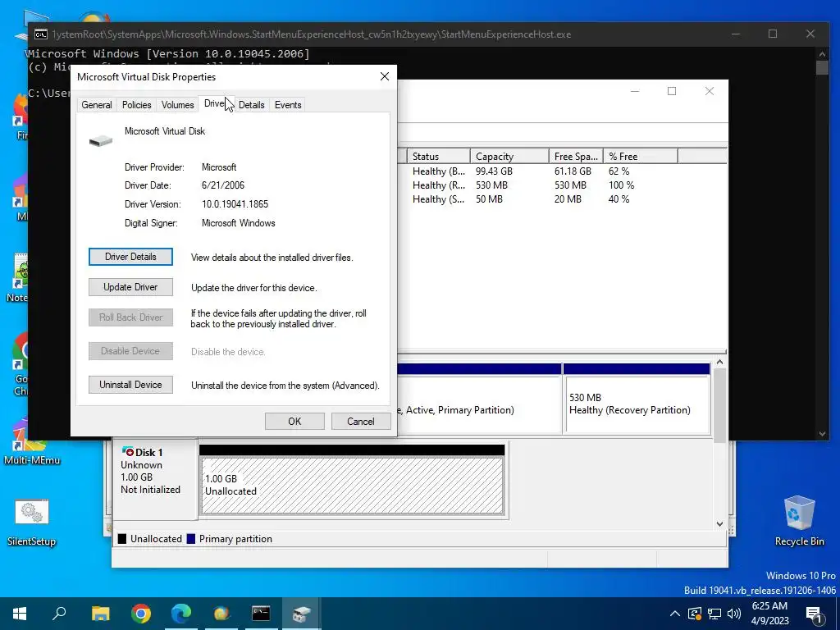840x630 pixels.
Task: Open the notification center icon
Action: click(x=815, y=614)
